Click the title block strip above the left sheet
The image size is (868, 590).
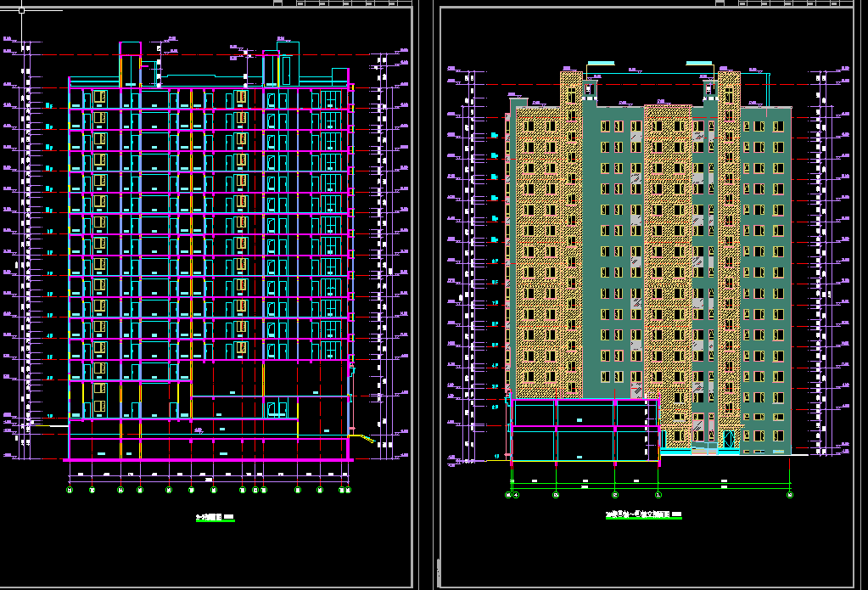click(x=339, y=3)
